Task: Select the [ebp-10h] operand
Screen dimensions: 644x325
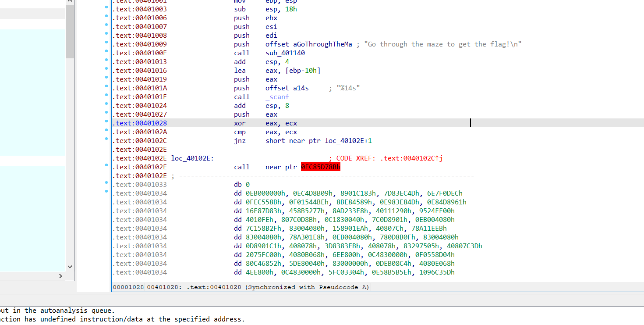Action: coord(303,71)
